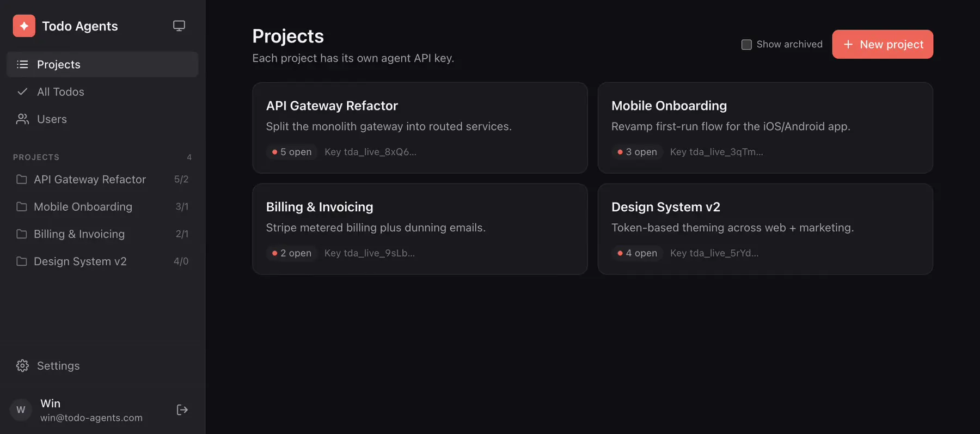Click key text tda_live_3qTm...
Screen dimensions: 980x434
click(x=726, y=152)
